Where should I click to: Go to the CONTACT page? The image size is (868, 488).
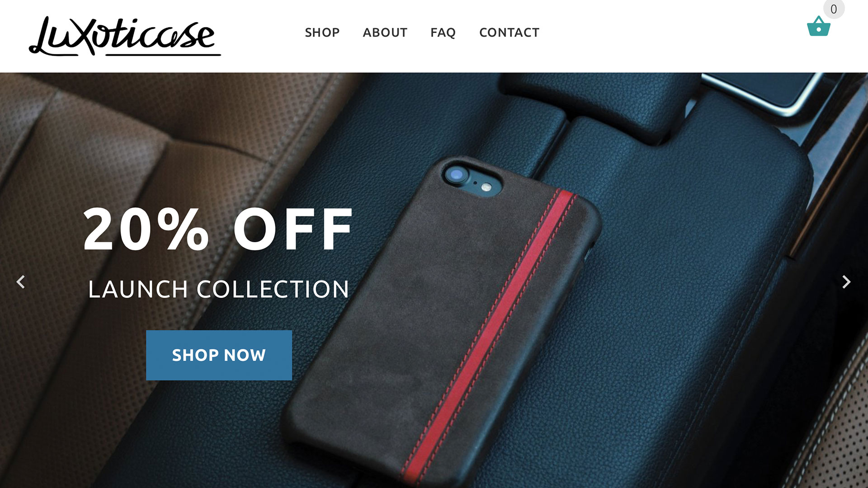pyautogui.click(x=509, y=33)
